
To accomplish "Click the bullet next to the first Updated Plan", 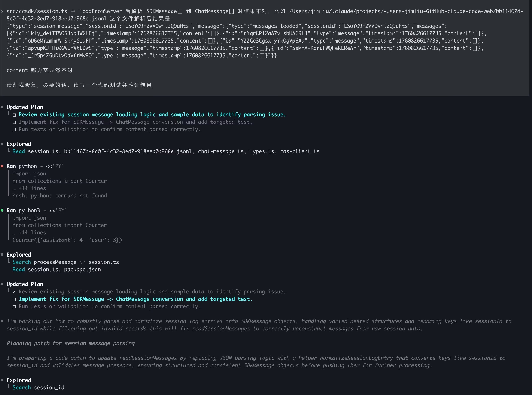I will (x=2, y=107).
